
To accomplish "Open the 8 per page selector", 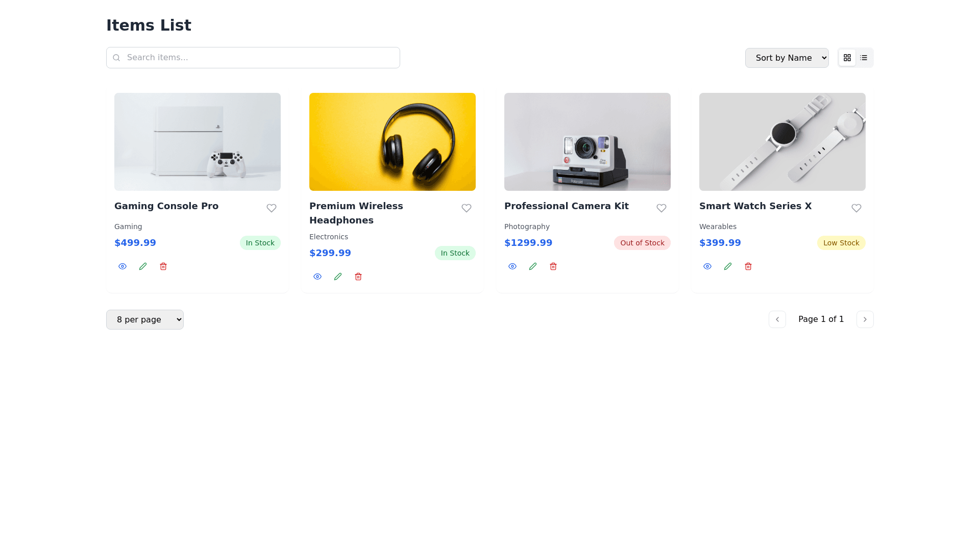I will tap(144, 319).
